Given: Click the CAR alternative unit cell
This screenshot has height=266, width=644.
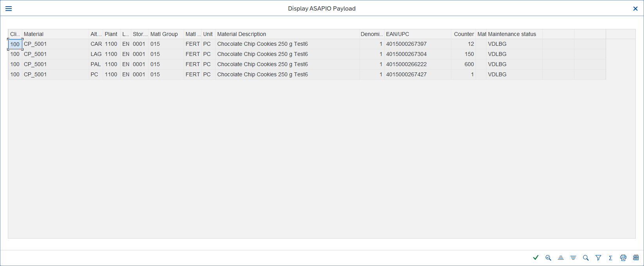Looking at the screenshot, I should coord(96,44).
